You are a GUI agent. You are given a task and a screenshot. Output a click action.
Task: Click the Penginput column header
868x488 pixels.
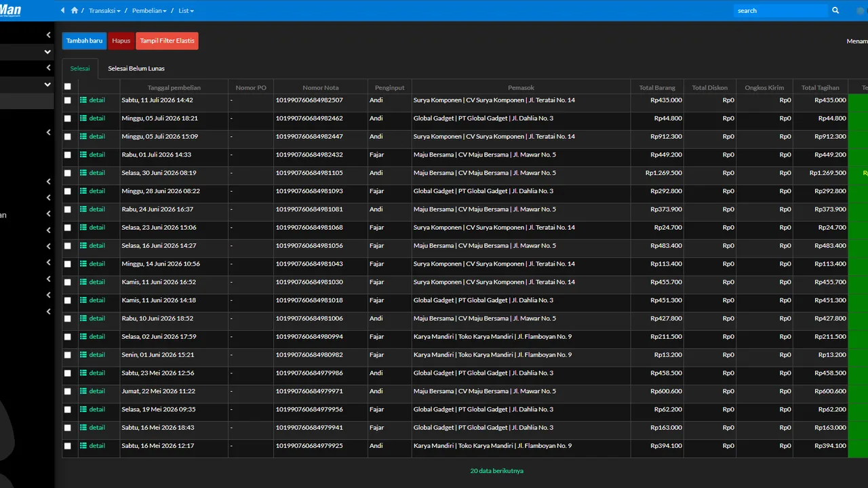pos(390,87)
